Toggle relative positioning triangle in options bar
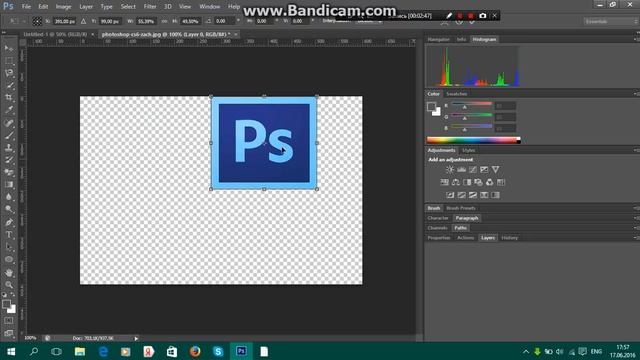This screenshot has height=360, width=640. (x=83, y=21)
